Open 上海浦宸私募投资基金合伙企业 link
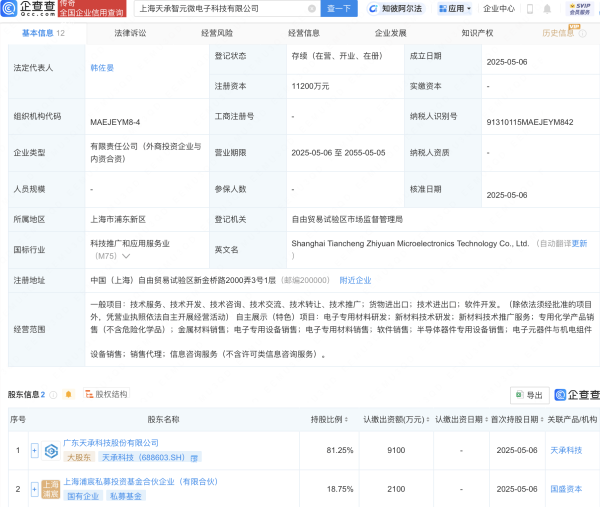The width and height of the screenshot is (600, 507). [140, 482]
